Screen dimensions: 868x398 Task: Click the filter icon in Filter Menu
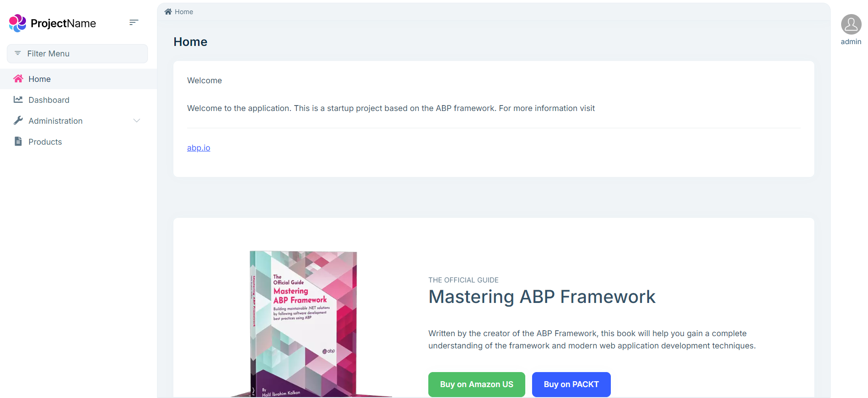18,53
